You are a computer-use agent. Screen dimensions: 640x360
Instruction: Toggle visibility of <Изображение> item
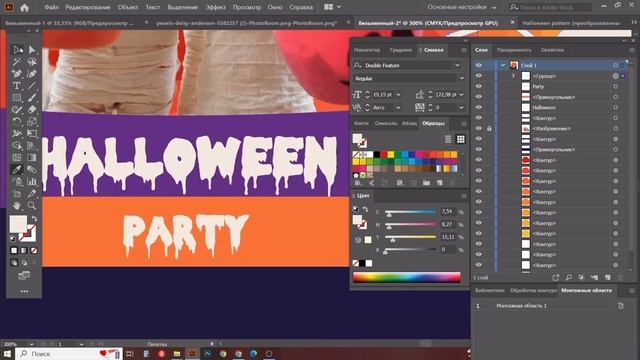[x=478, y=129]
